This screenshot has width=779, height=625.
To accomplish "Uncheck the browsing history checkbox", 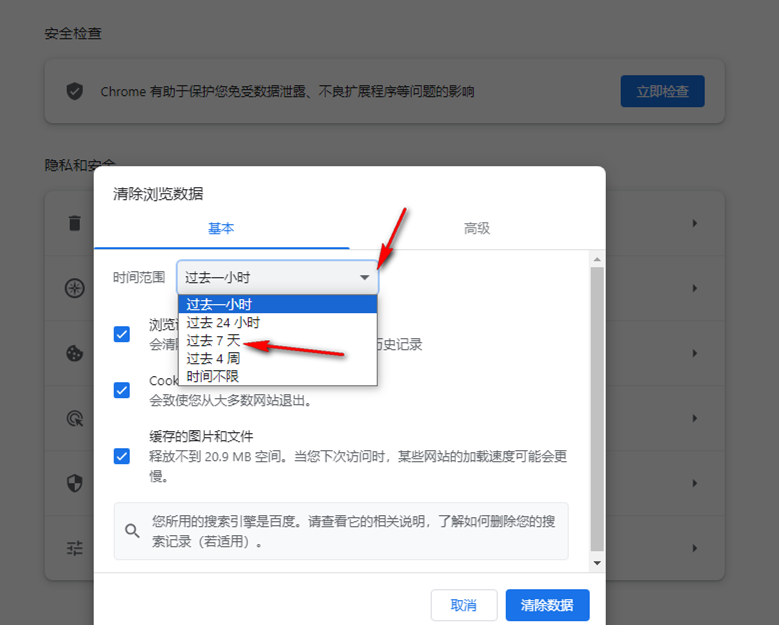I will (x=122, y=334).
